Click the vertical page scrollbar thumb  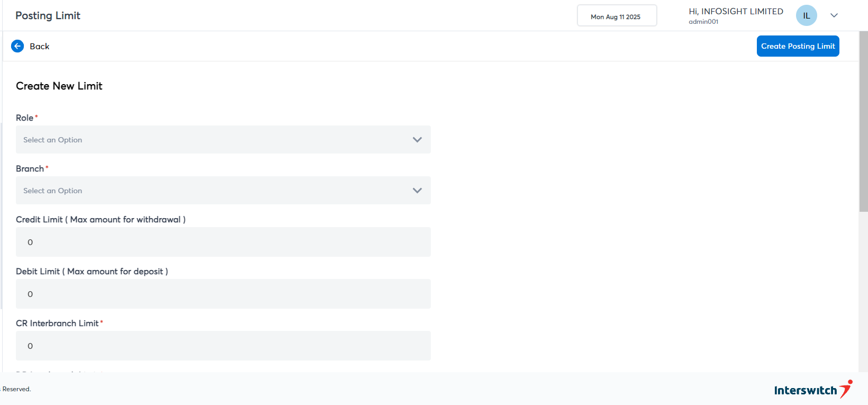863,122
